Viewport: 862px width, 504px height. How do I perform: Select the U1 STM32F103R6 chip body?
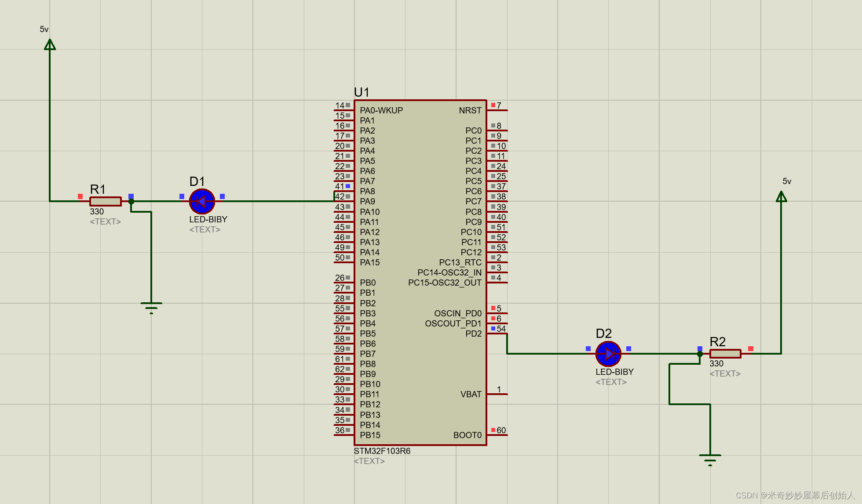[420, 272]
